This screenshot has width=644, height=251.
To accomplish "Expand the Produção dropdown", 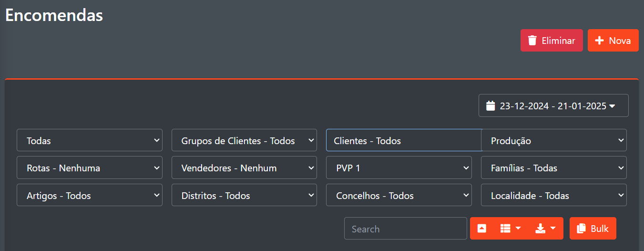I will pos(553,140).
